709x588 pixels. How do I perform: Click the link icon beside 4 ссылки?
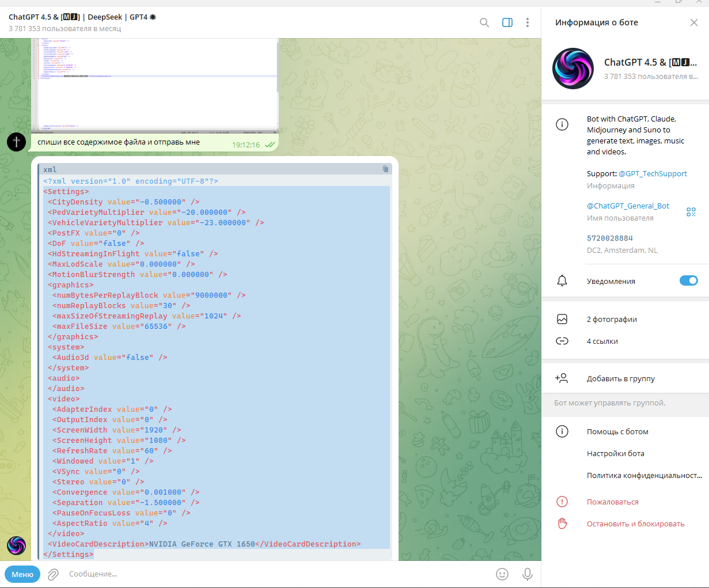point(562,341)
